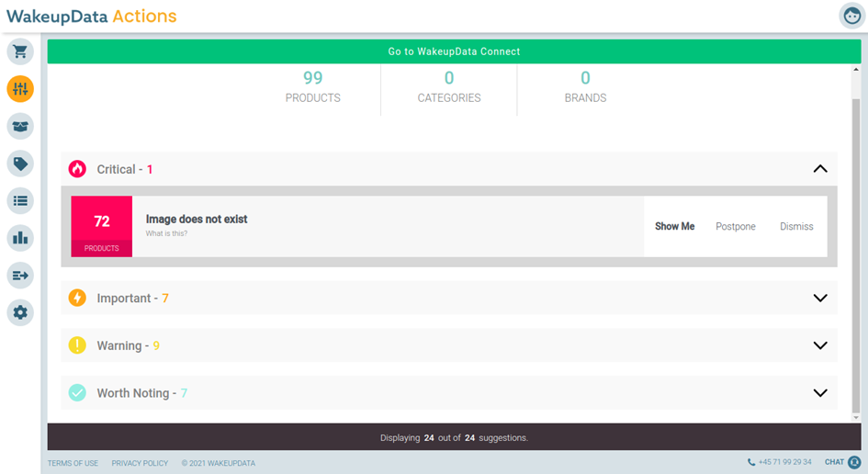Viewport: 868px width, 474px height.
Task: Click the 'Displaying 24 out of 24 suggestions' text
Action: pyautogui.click(x=454, y=438)
